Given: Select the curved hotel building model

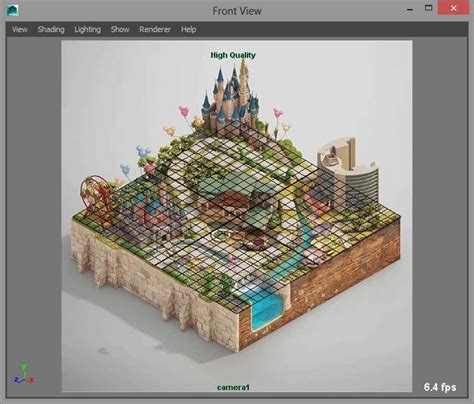Looking at the screenshot, I should point(348,172).
